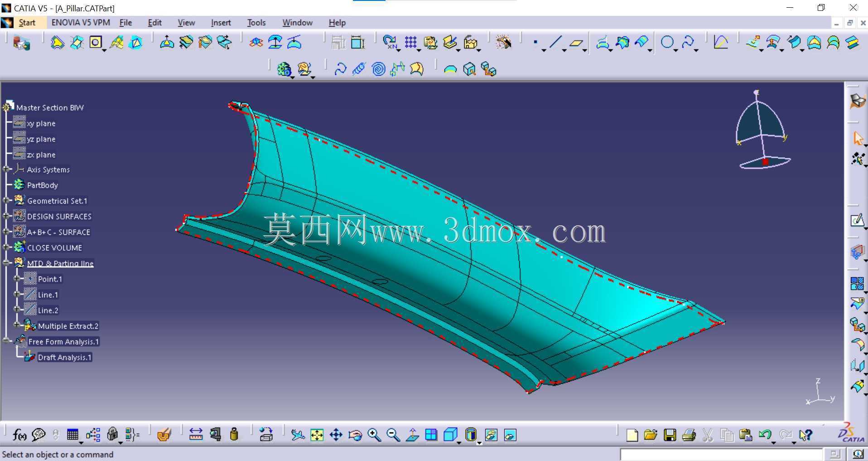Select the Rotate view icon
This screenshot has height=461, width=868.
(x=355, y=435)
